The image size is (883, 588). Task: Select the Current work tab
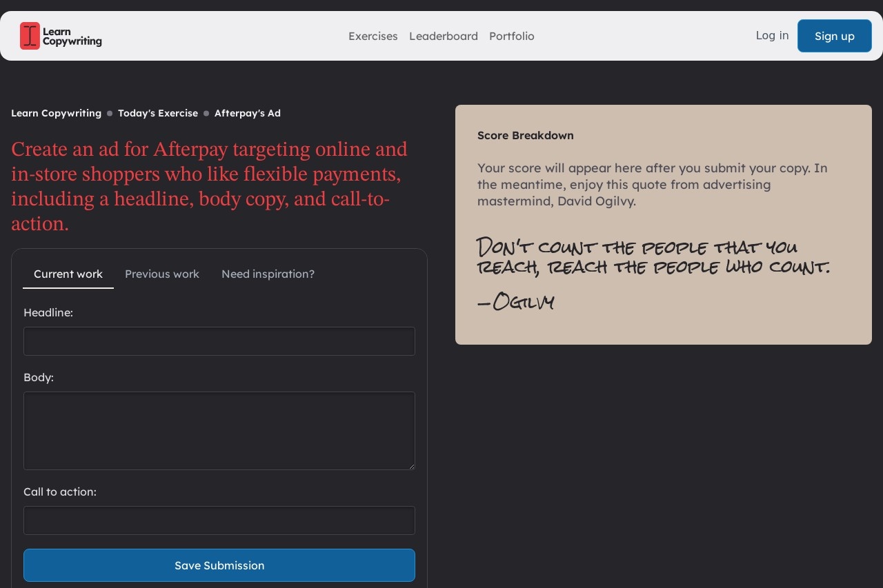point(68,274)
